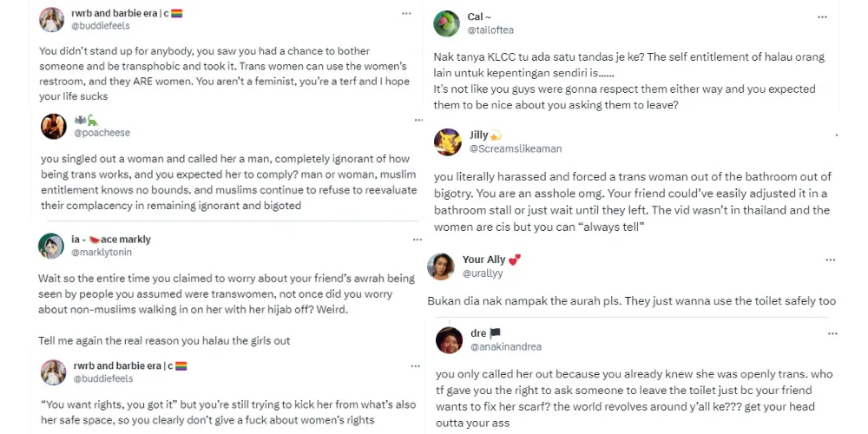868x434 pixels.
Task: Click the @poacheese profile avatar
Action: coord(54,127)
